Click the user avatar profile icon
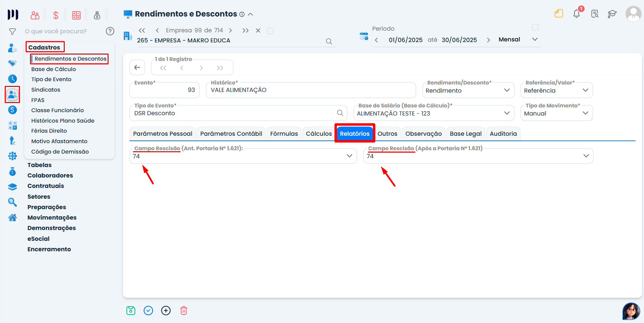Viewport: 644px width, 323px height. click(x=634, y=14)
